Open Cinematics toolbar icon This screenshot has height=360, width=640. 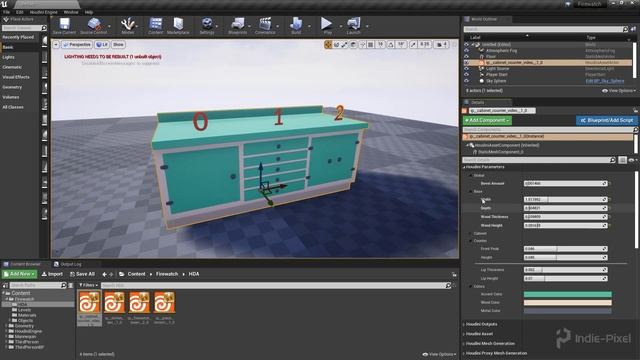pos(265,24)
